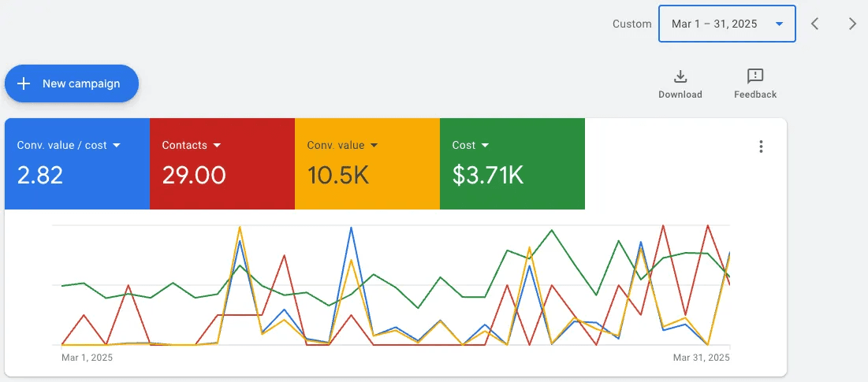
Task: Click the Download icon
Action: click(680, 76)
